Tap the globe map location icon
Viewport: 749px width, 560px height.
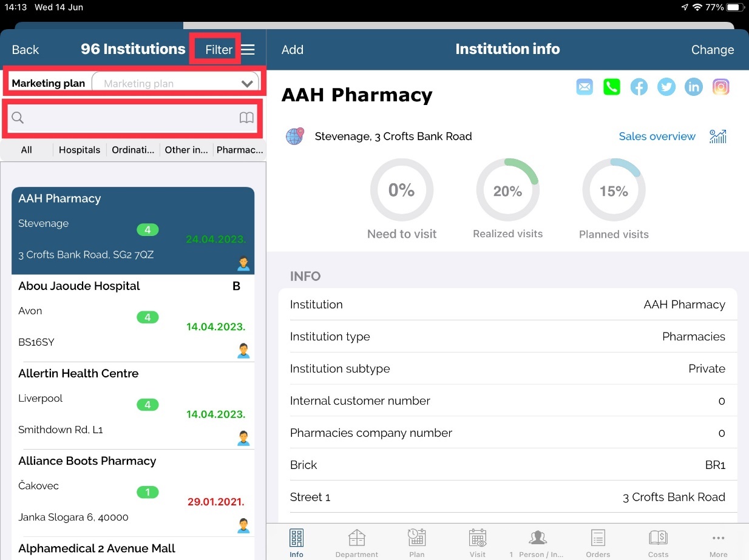click(294, 137)
